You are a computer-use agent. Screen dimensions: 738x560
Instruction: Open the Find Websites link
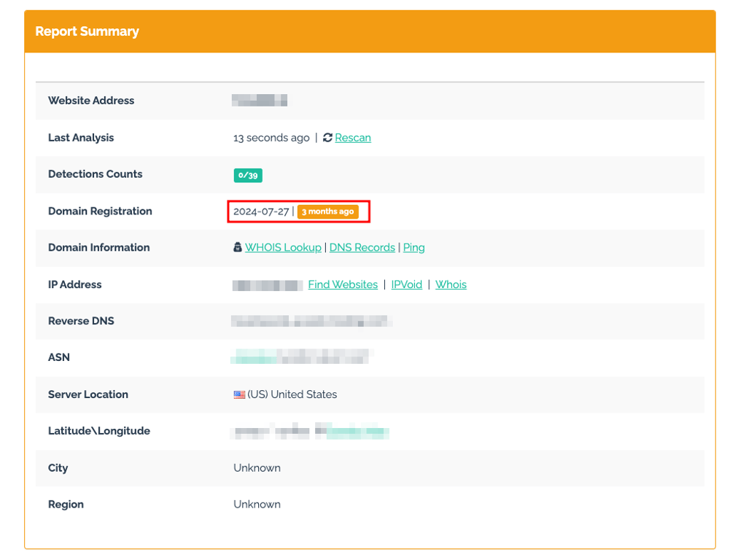click(343, 284)
